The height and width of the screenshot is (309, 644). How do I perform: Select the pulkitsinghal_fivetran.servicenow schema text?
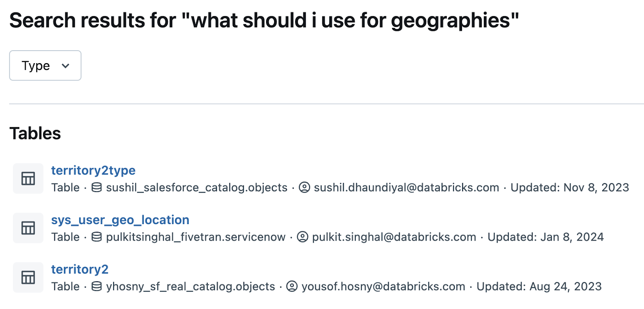tap(196, 237)
